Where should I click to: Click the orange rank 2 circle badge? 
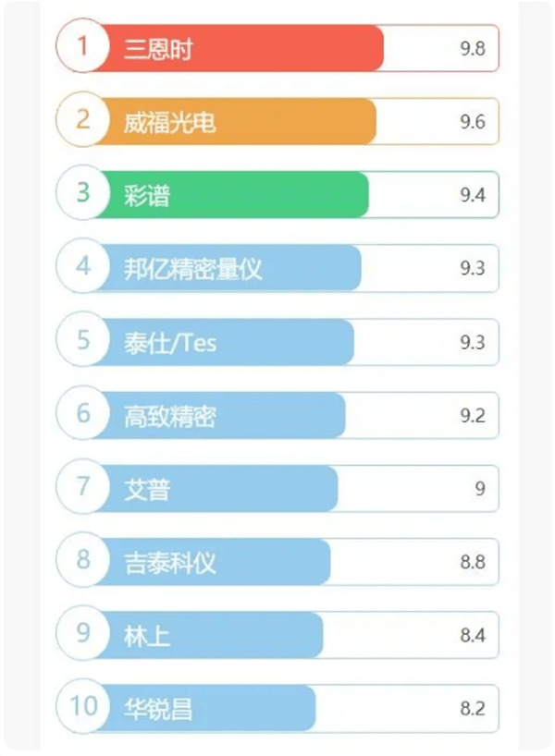[83, 120]
